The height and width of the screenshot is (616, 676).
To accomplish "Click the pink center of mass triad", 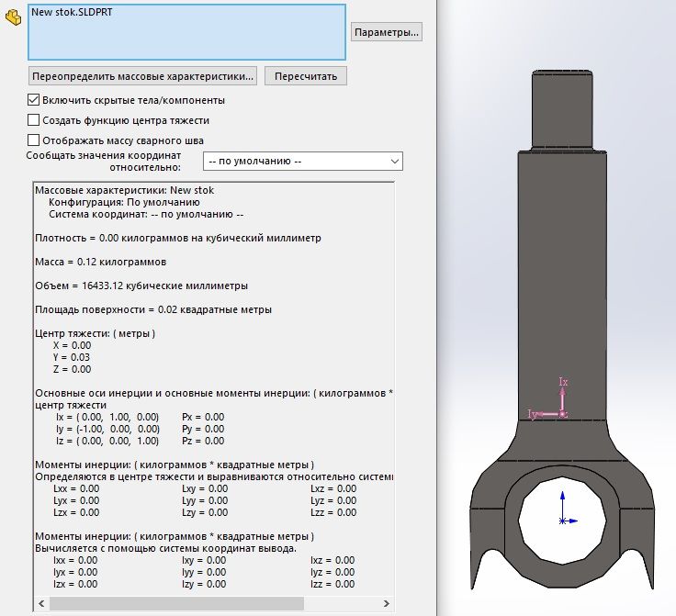I will tap(562, 414).
